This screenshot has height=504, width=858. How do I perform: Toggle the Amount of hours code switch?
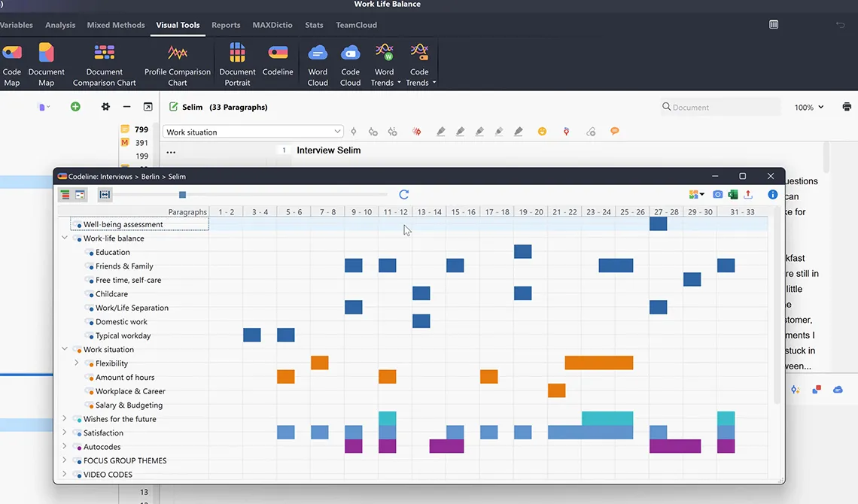[x=90, y=378]
